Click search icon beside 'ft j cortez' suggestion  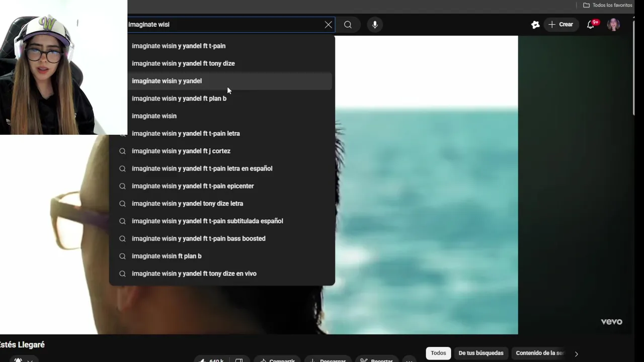point(122,151)
